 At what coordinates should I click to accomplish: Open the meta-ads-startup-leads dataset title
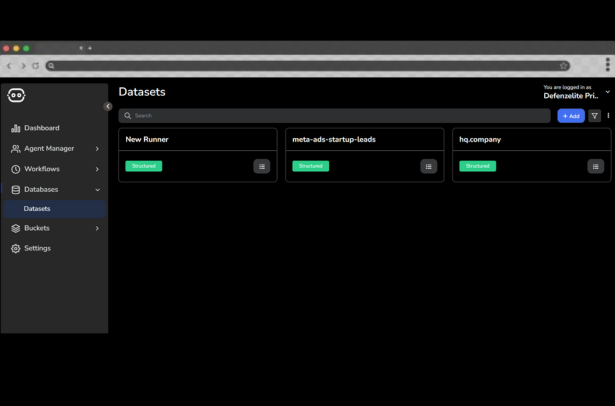point(334,139)
